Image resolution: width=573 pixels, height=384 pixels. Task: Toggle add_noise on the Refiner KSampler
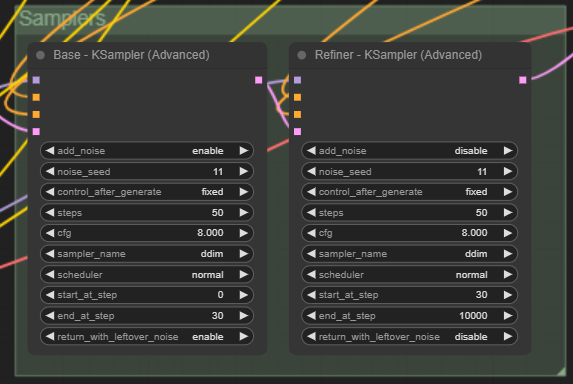409,151
